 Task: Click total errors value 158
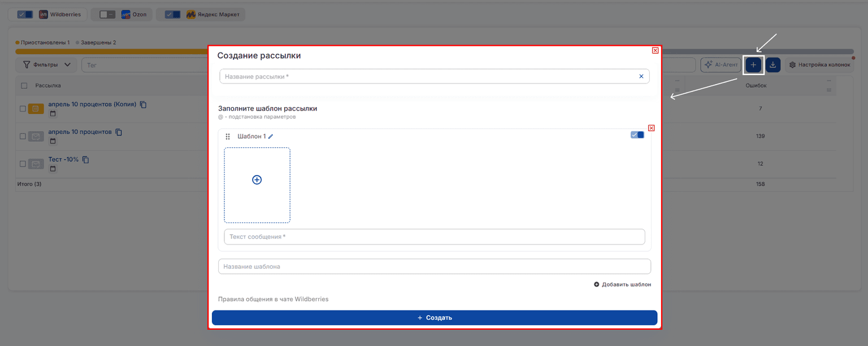tap(760, 185)
